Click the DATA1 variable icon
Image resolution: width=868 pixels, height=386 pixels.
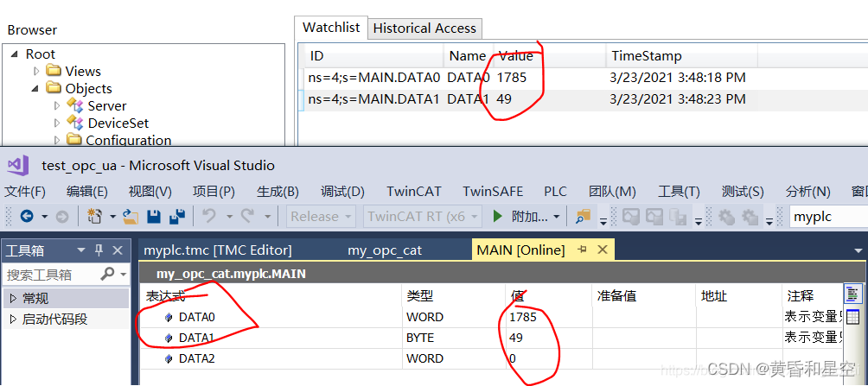click(x=169, y=338)
